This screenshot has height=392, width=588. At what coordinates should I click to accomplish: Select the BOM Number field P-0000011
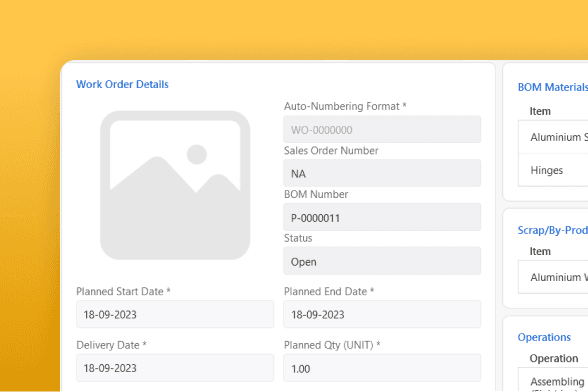coord(382,217)
